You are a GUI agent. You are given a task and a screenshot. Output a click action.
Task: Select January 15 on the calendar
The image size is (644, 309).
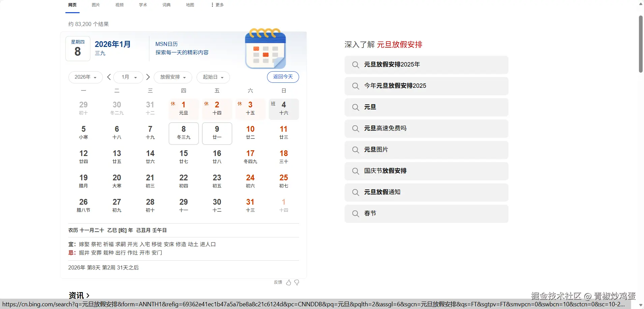coord(183,157)
